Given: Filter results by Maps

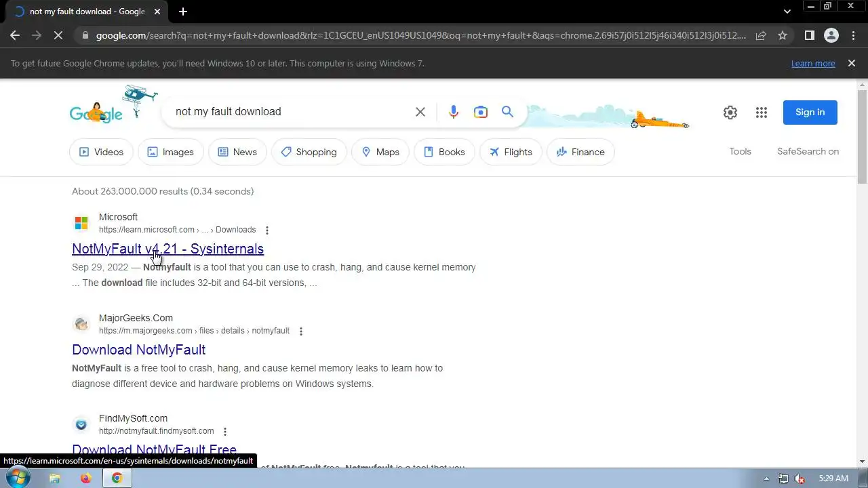Looking at the screenshot, I should coord(380,152).
